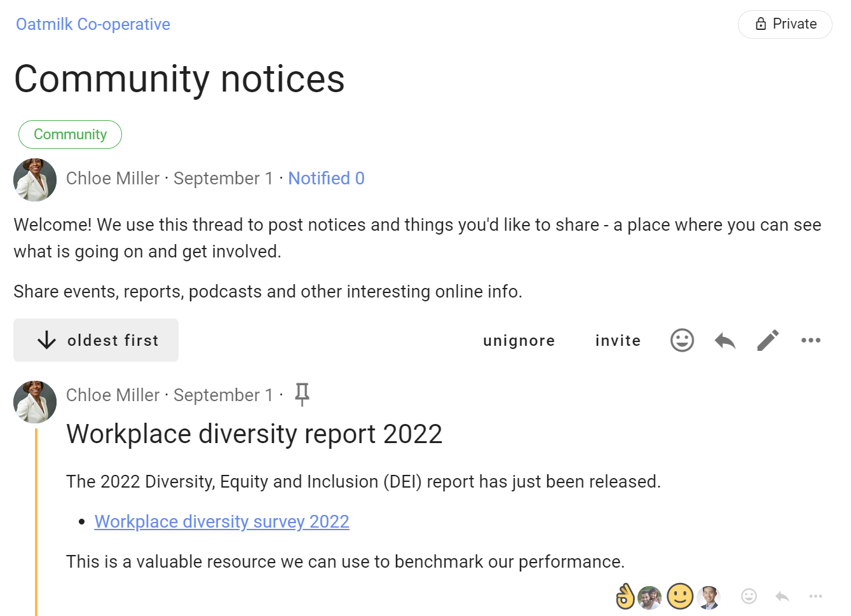View the Notified 0 list
851x616 pixels.
tap(326, 178)
